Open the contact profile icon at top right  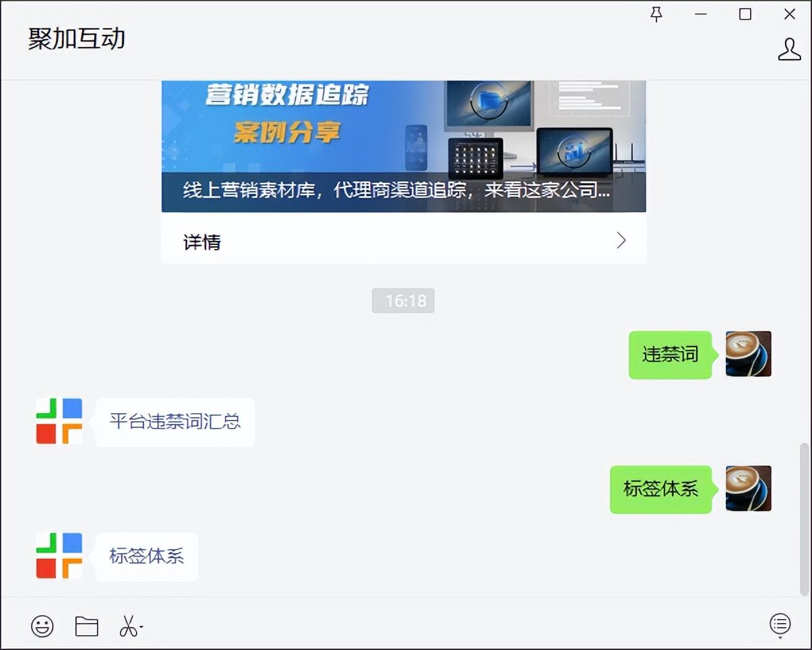(789, 48)
